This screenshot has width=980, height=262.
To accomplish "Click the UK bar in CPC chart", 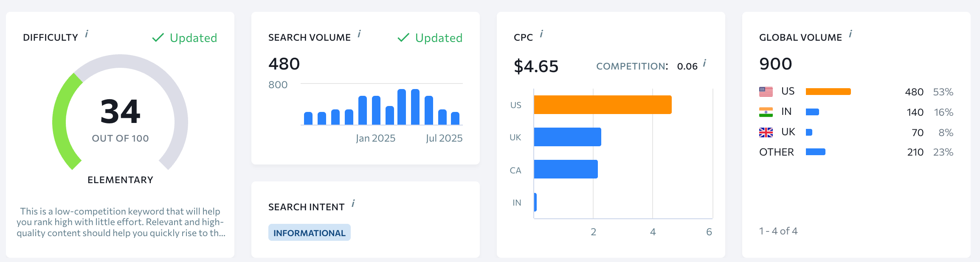I will point(567,137).
